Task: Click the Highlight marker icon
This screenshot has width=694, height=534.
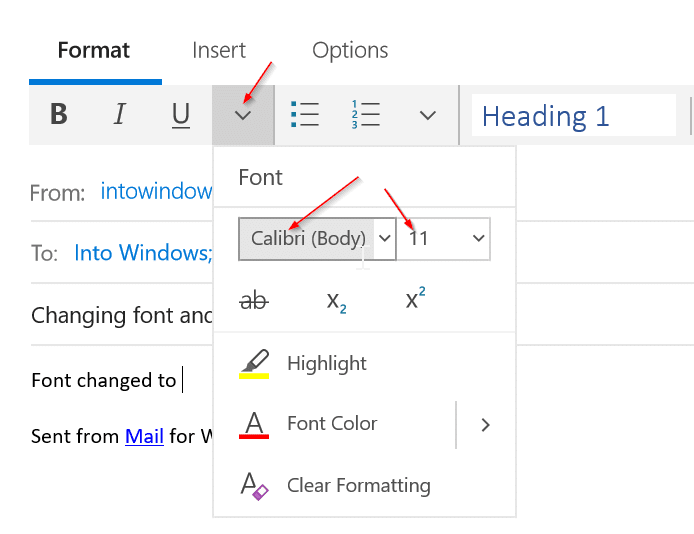Action: click(x=254, y=364)
